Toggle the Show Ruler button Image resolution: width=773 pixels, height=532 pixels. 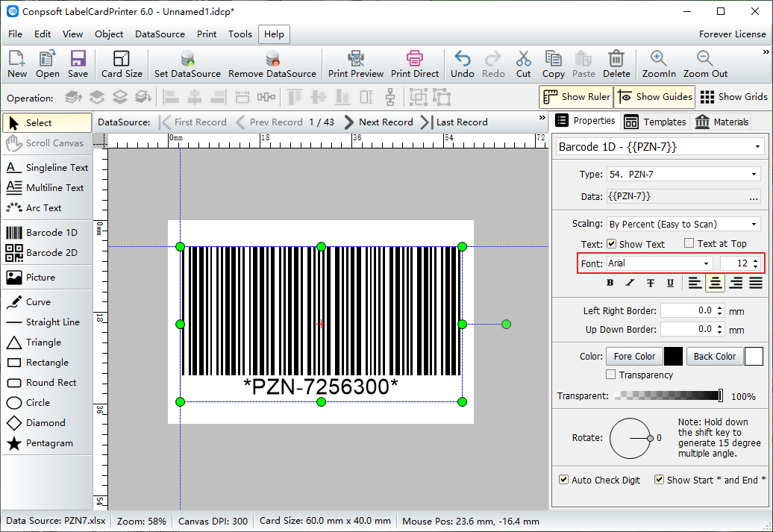576,97
